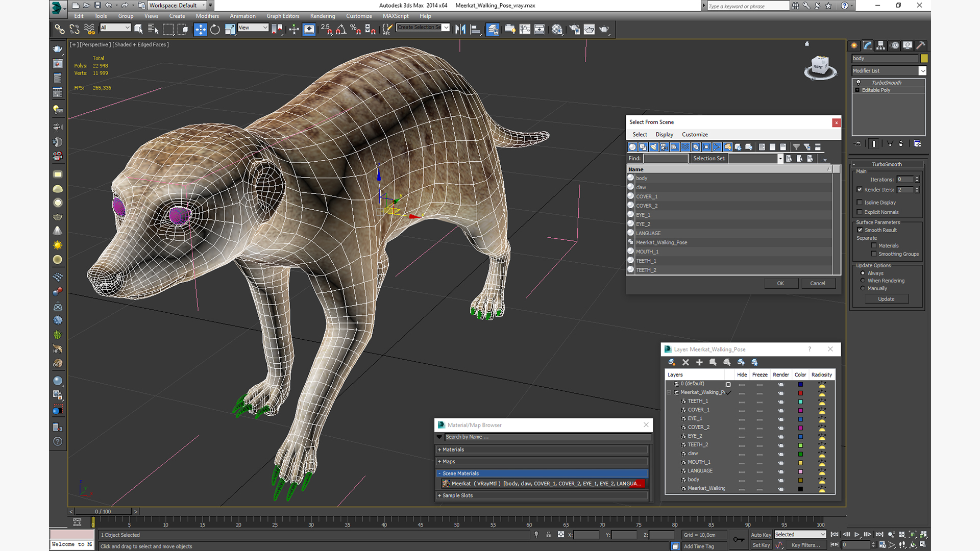Open the MAXScript menu
The width and height of the screenshot is (980, 551).
396,16
